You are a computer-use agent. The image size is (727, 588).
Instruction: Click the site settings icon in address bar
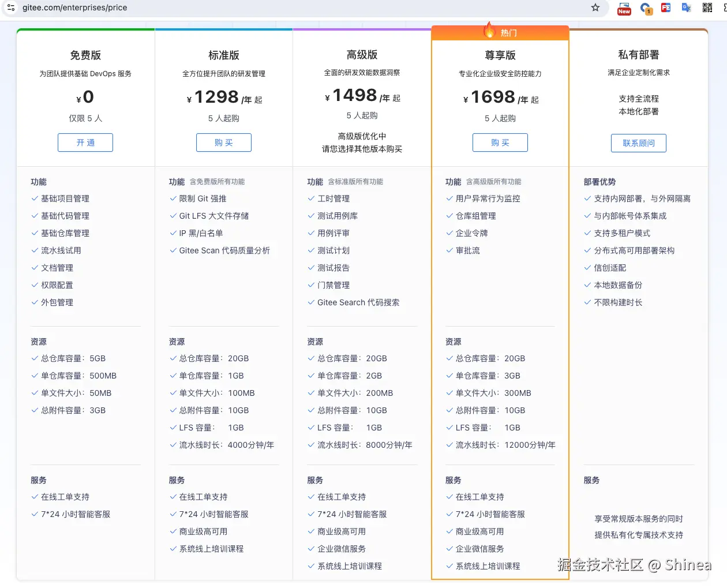11,8
